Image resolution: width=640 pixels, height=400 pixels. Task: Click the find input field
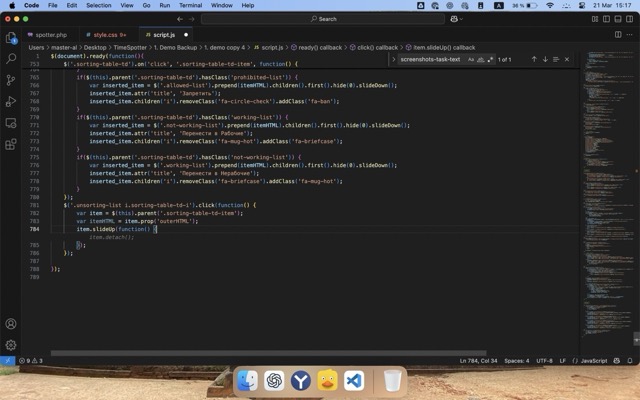430,59
